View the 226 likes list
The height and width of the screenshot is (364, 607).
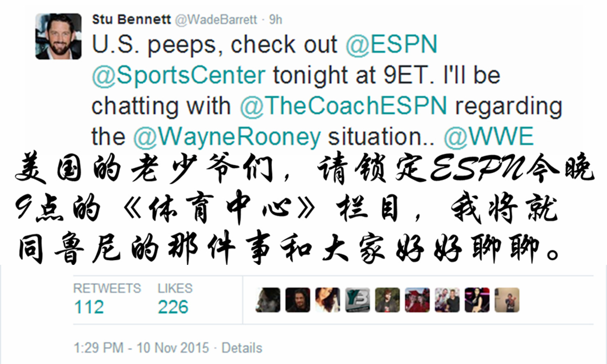tap(173, 306)
